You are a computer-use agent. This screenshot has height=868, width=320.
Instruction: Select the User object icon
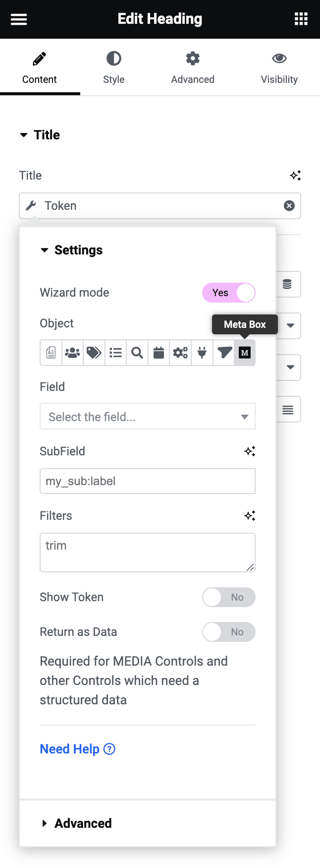[x=73, y=353]
